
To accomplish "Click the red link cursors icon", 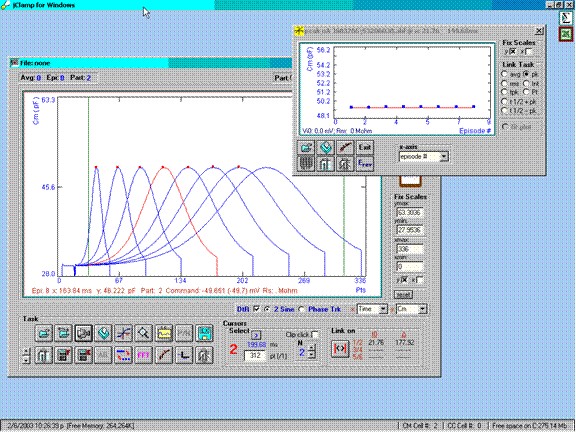I will [x=340, y=349].
